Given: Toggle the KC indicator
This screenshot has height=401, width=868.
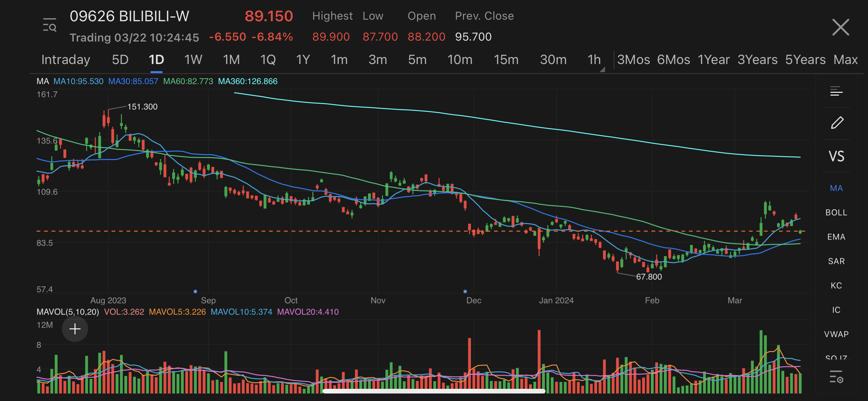Looking at the screenshot, I should 836,285.
